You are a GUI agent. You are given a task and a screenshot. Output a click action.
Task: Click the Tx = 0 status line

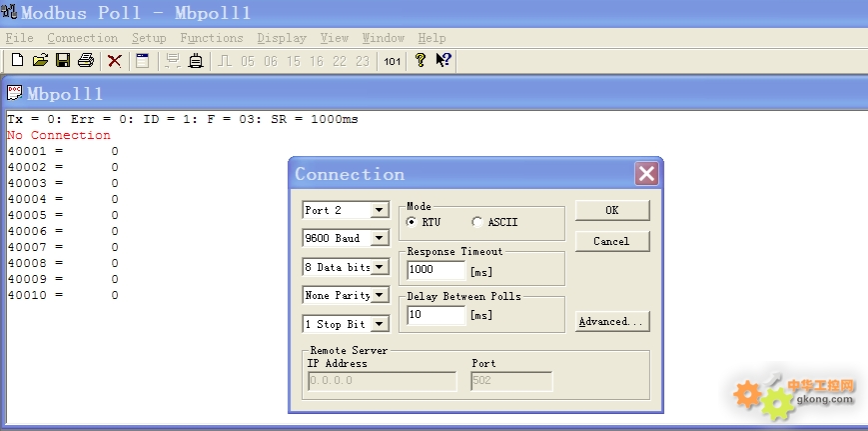coord(183,119)
